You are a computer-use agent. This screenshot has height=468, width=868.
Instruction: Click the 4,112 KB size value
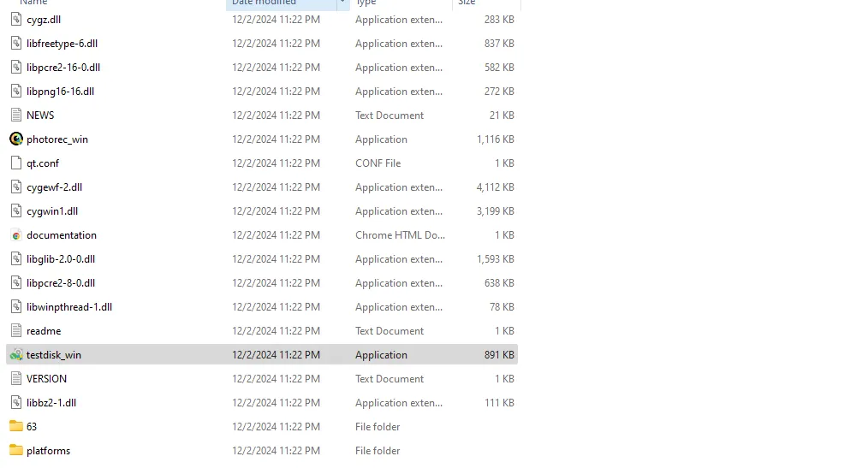pos(496,187)
